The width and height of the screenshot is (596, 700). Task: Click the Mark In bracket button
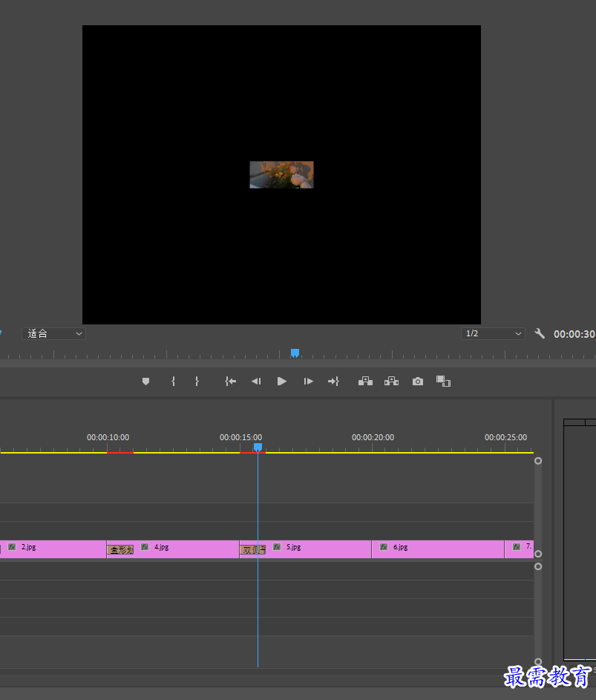pos(173,382)
